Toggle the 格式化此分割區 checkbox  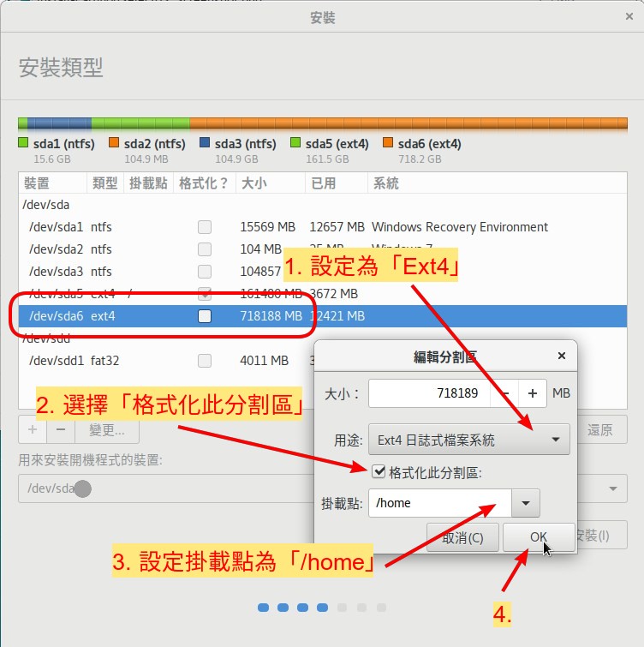[x=379, y=471]
